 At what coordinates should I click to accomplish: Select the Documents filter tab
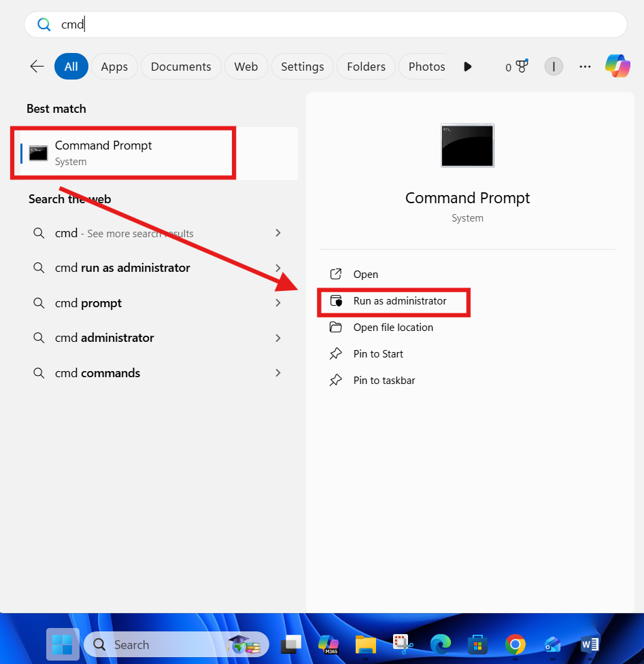181,67
